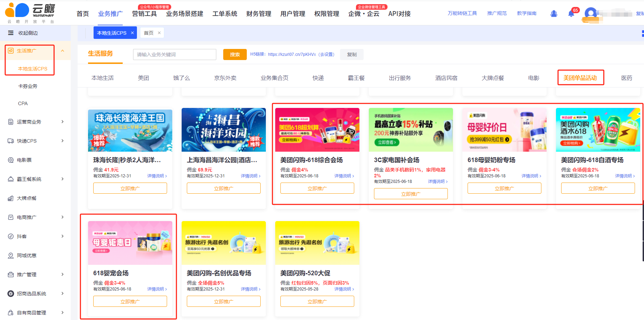Select the 卡券业务 sidebar item
Viewport: 644px width, 320px height.
tap(28, 86)
